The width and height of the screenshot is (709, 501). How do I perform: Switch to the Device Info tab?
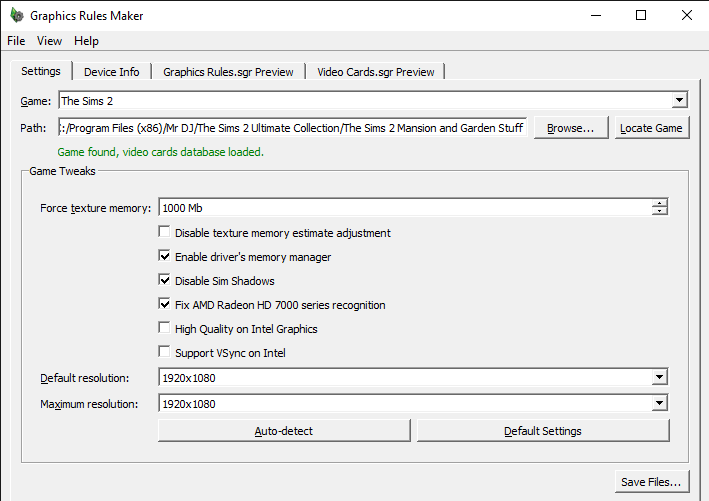pos(111,72)
